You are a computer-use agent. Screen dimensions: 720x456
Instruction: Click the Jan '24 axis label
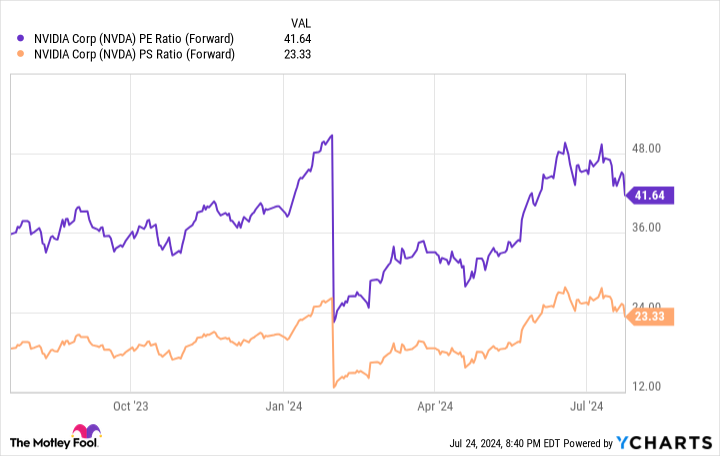point(284,406)
